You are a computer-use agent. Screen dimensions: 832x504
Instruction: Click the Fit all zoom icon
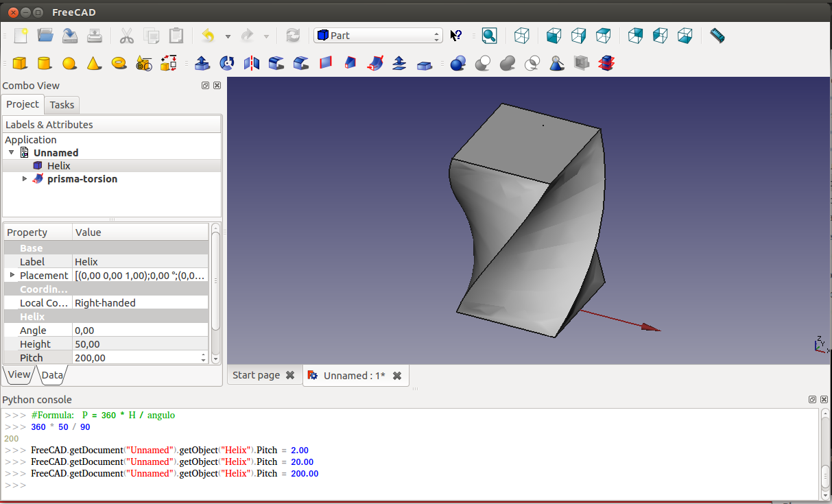tap(489, 36)
